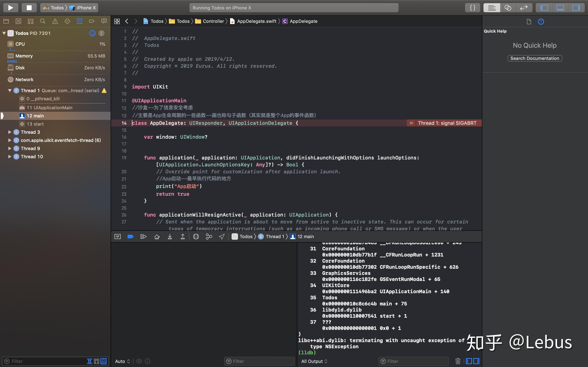588x367 pixels.
Task: Clear the console using the trash icon
Action: (x=458, y=361)
